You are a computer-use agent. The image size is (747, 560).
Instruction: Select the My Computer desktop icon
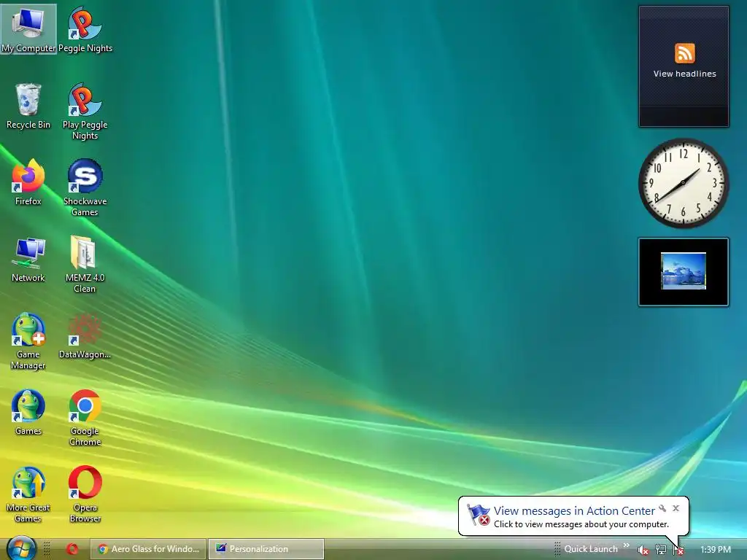pyautogui.click(x=28, y=29)
